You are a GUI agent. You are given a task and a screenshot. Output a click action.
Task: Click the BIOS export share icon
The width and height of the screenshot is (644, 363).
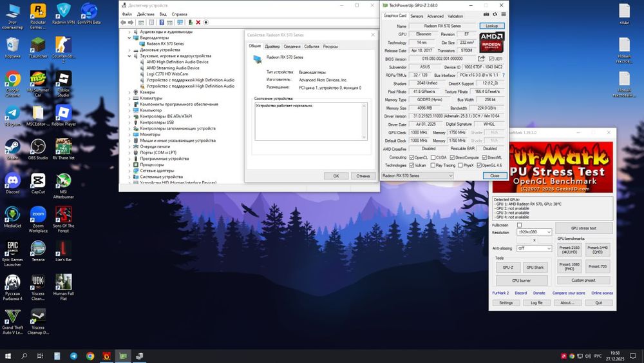(480, 59)
